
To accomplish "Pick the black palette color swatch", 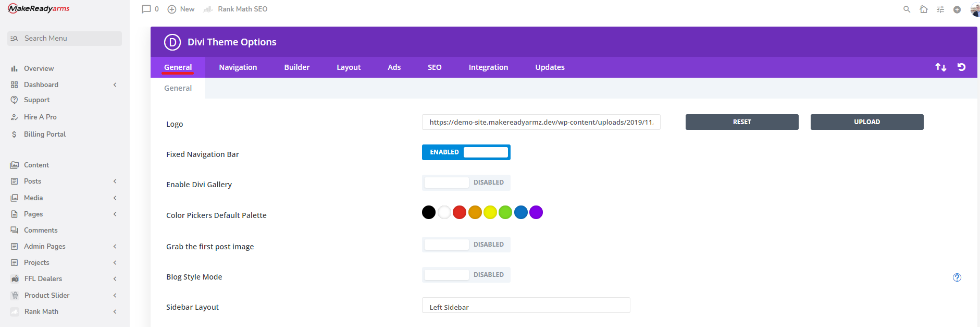I will (x=429, y=212).
